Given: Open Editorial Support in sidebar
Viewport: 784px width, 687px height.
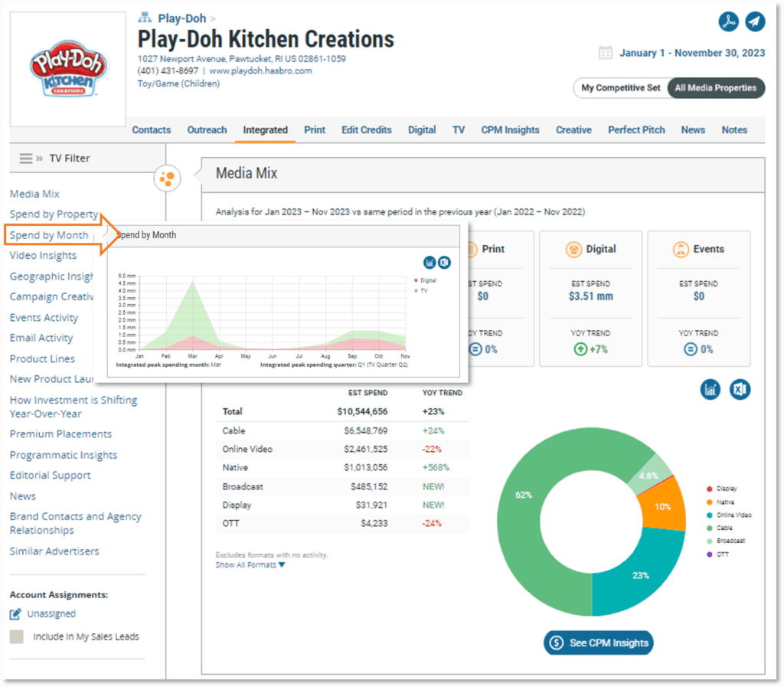Looking at the screenshot, I should (x=50, y=476).
